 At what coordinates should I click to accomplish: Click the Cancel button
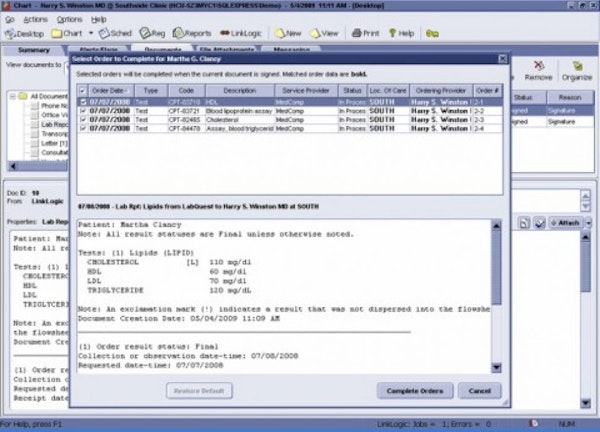click(x=480, y=390)
